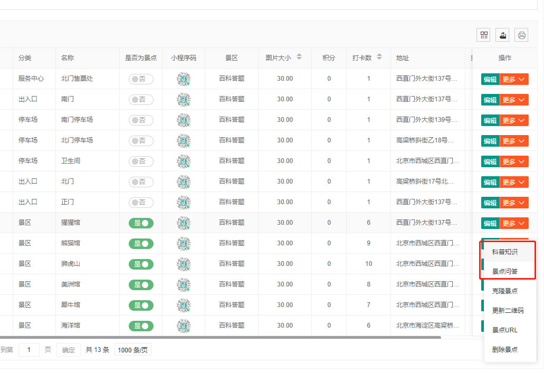This screenshot has width=544, height=392.
Task: Click 编辑 button for 猩猩馆 row
Action: (x=490, y=223)
